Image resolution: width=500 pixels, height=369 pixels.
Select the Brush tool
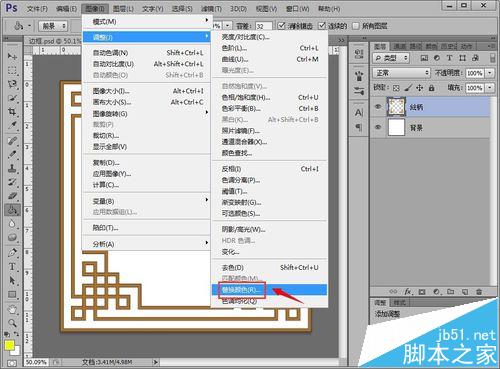(12, 154)
